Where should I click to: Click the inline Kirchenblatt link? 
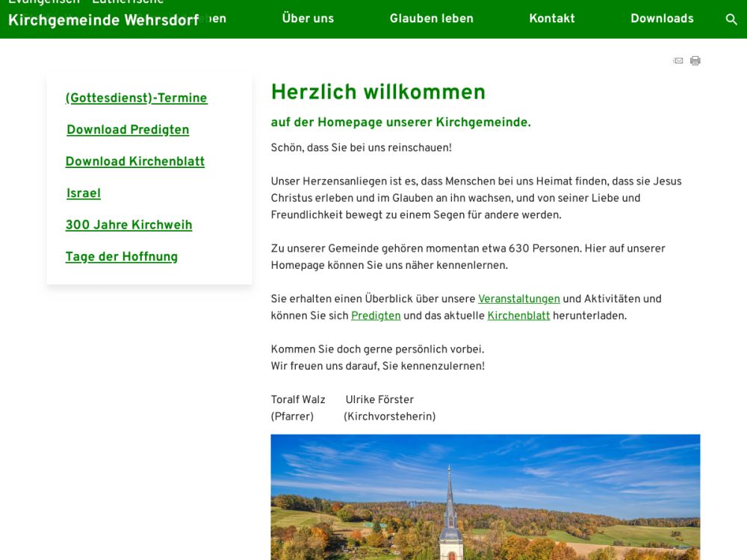[518, 316]
